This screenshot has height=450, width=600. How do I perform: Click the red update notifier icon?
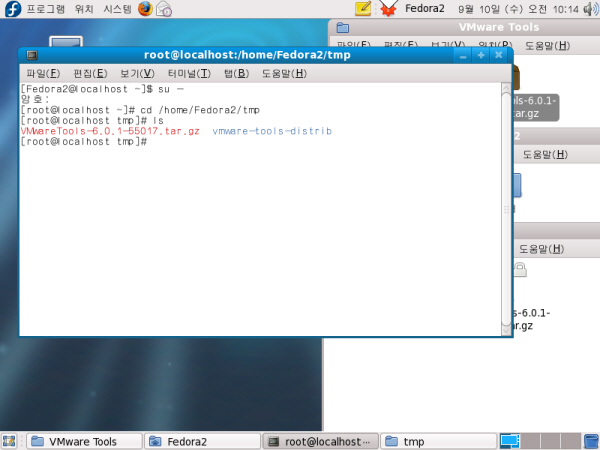click(388, 8)
